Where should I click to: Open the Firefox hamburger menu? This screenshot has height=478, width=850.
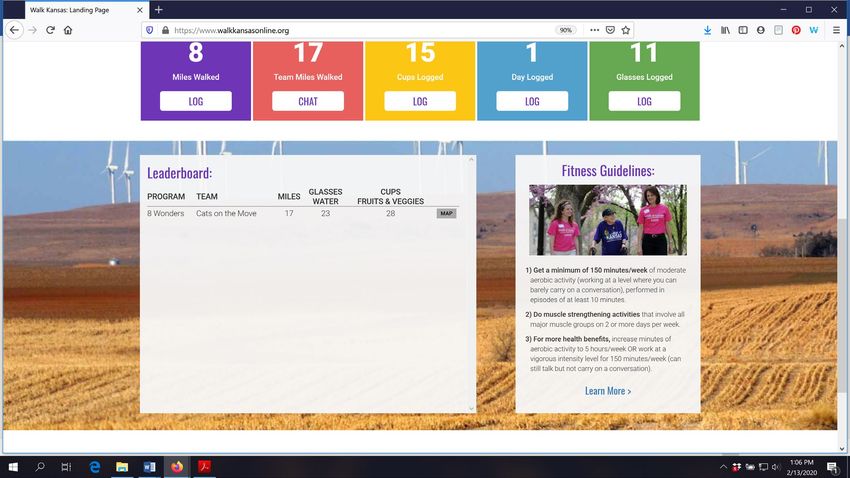[836, 30]
